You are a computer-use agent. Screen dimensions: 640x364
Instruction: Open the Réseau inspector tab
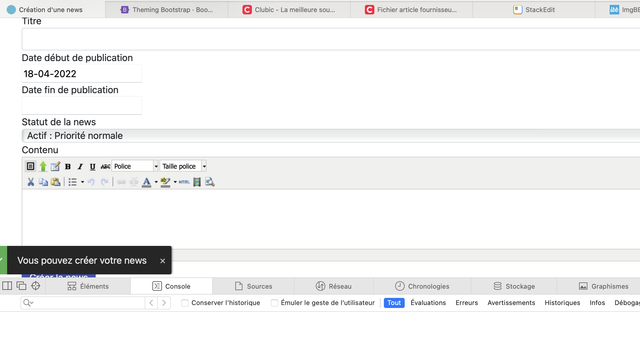coord(334,286)
